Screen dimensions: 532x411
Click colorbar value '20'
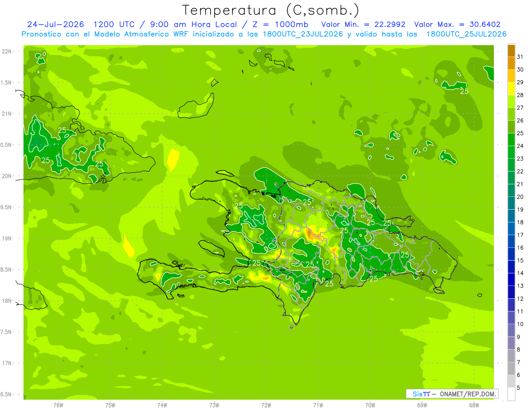(x=520, y=196)
